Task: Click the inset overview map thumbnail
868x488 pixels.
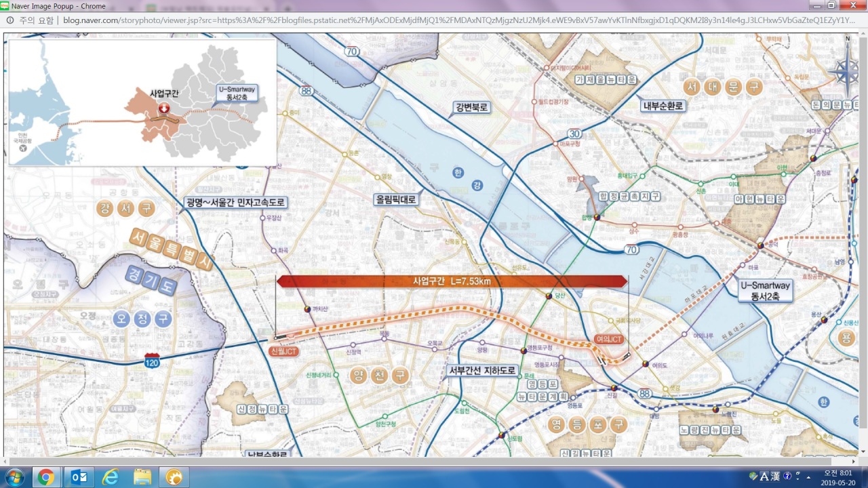Action: pyautogui.click(x=142, y=102)
